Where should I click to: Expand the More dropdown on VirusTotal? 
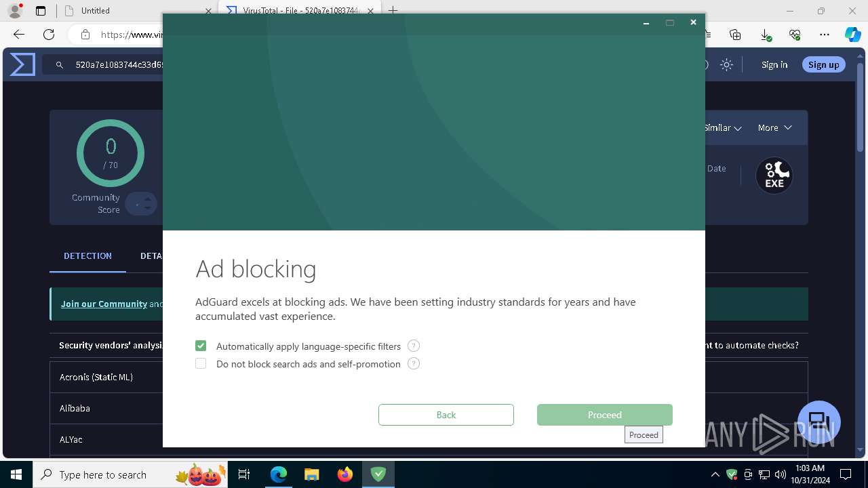pyautogui.click(x=774, y=127)
